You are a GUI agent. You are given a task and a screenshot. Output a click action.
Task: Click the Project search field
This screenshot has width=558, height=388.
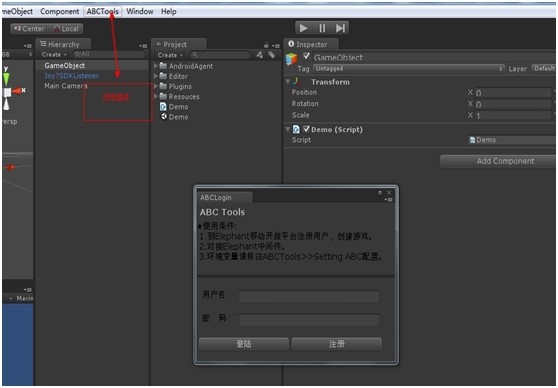(x=220, y=55)
